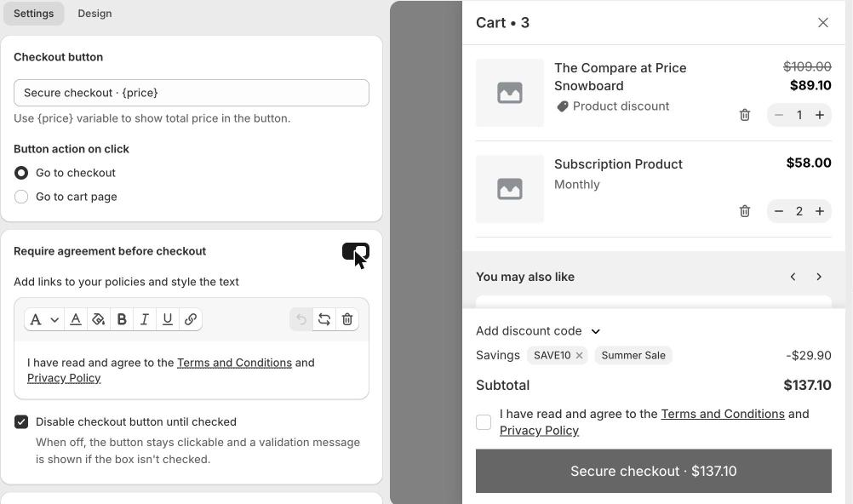Click the Snowboard product image placeholder
The height and width of the screenshot is (504, 853).
tap(510, 93)
